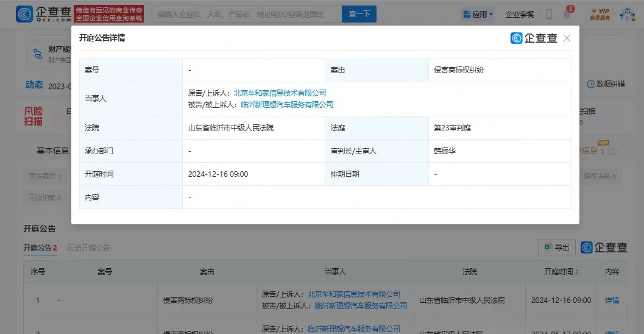The image size is (644, 334).
Task: Click the 企查查 logo in dialog header
Action: pos(534,38)
